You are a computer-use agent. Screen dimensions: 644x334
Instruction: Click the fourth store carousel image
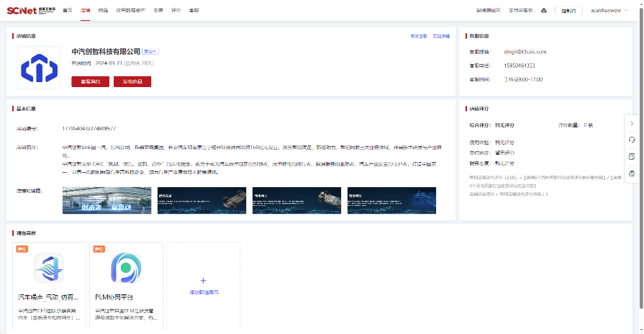tap(391, 201)
